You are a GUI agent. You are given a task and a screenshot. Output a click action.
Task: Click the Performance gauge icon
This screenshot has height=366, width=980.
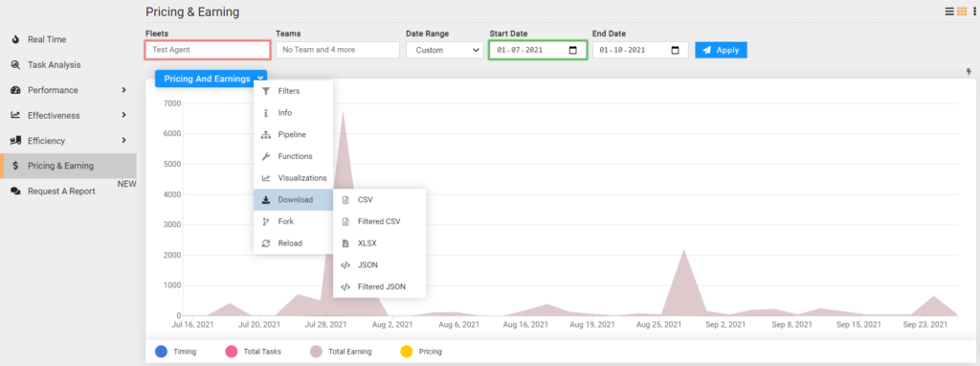click(15, 90)
